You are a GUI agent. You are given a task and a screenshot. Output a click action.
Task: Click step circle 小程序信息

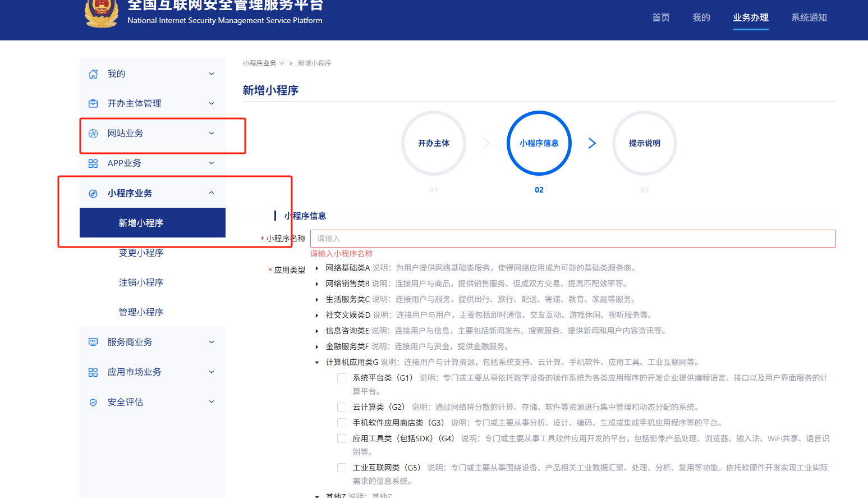[539, 143]
